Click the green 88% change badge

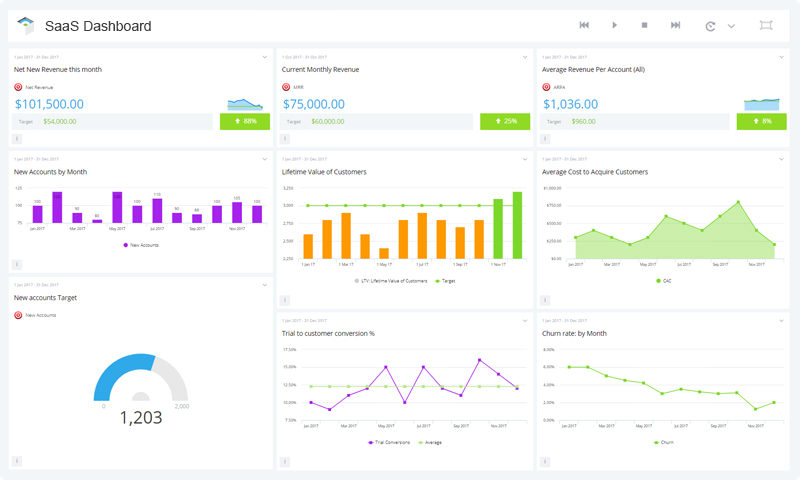tap(244, 121)
